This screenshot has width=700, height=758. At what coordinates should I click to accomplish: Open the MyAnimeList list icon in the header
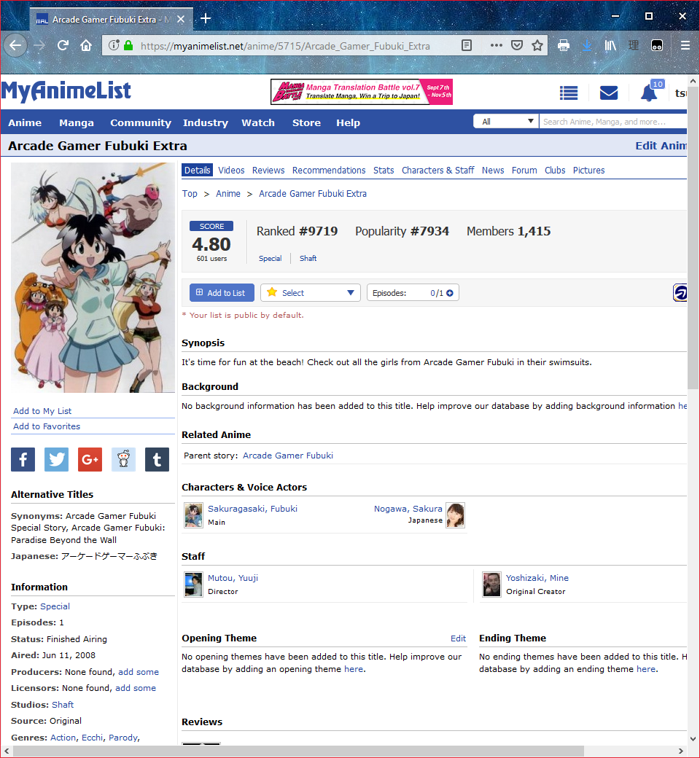tap(569, 93)
